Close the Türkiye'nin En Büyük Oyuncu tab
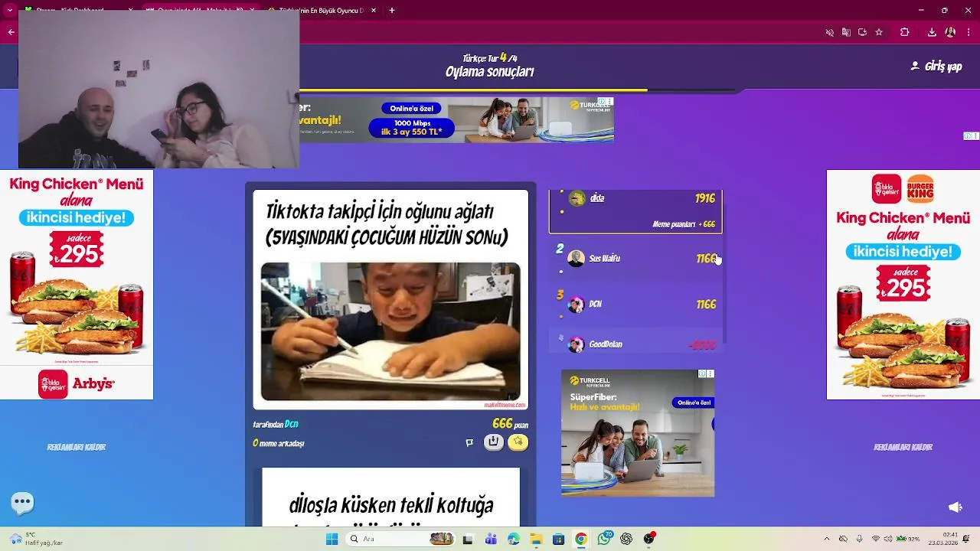The height and width of the screenshot is (551, 980). [374, 11]
